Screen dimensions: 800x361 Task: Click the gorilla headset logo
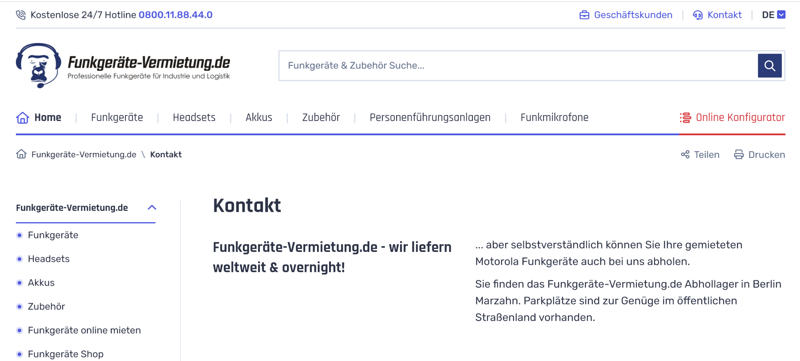[39, 65]
